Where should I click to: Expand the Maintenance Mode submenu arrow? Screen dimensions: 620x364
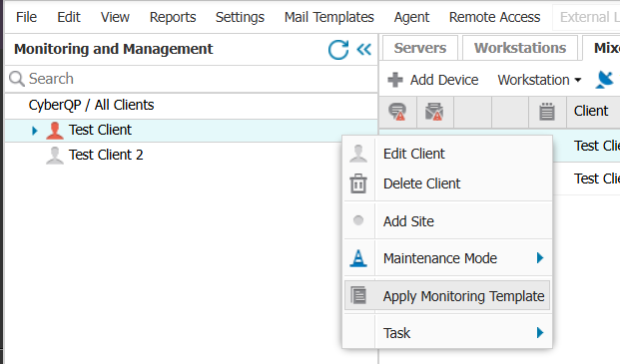click(x=540, y=258)
